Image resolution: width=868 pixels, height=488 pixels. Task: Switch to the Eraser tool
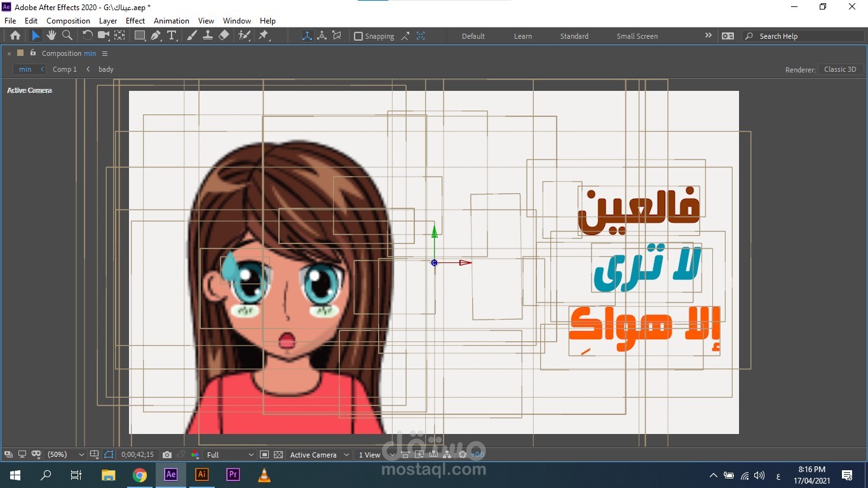224,36
